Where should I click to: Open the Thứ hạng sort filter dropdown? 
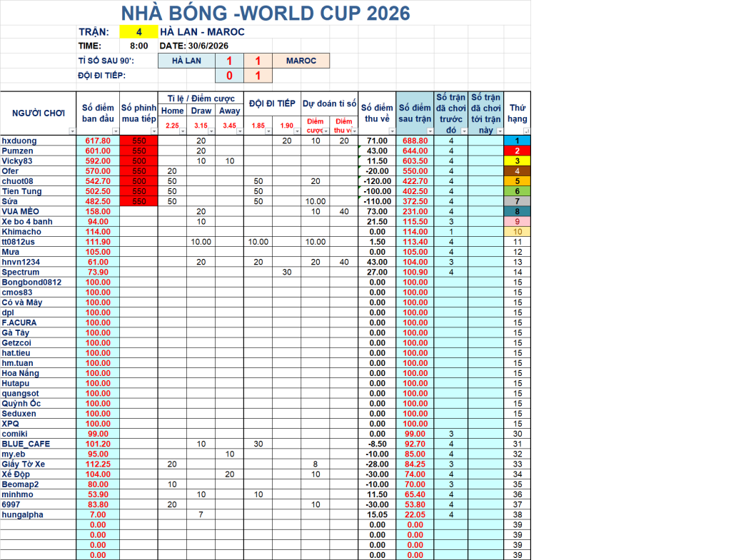click(x=527, y=131)
